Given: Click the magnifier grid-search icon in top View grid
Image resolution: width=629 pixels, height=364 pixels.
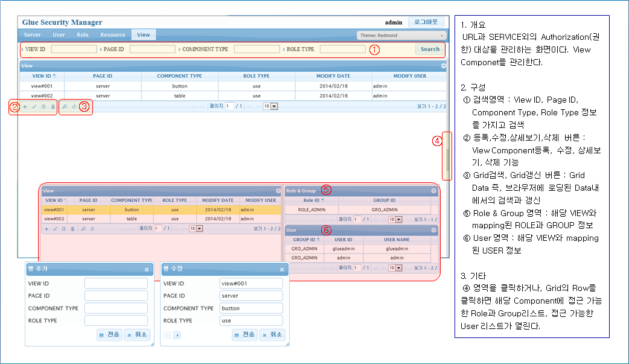Looking at the screenshot, I should (x=65, y=107).
